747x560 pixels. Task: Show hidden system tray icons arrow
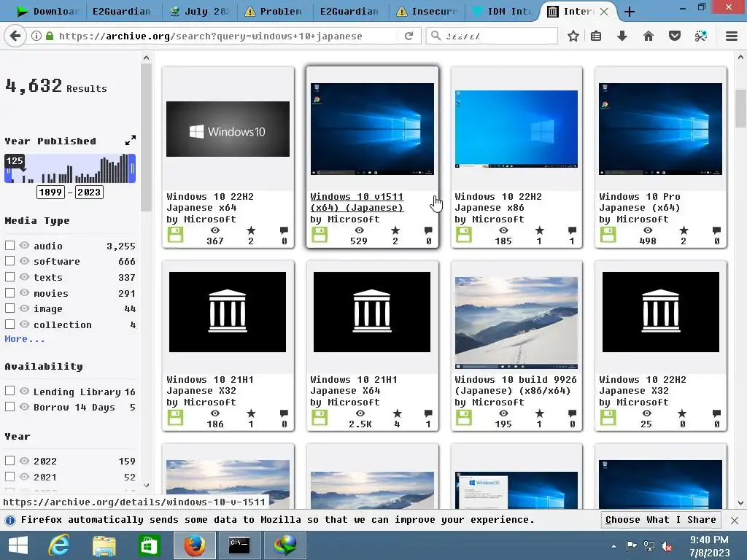(x=614, y=546)
